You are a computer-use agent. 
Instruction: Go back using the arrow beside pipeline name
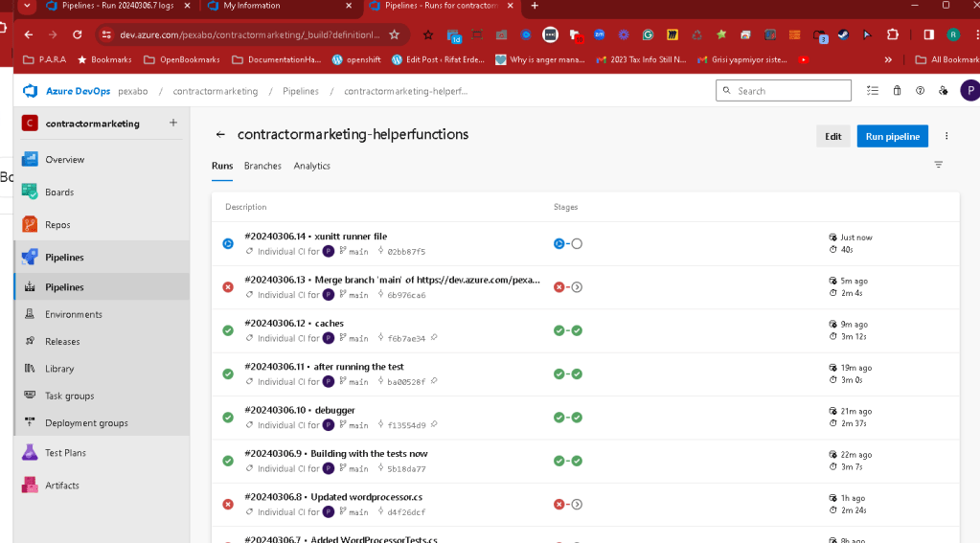(x=220, y=134)
